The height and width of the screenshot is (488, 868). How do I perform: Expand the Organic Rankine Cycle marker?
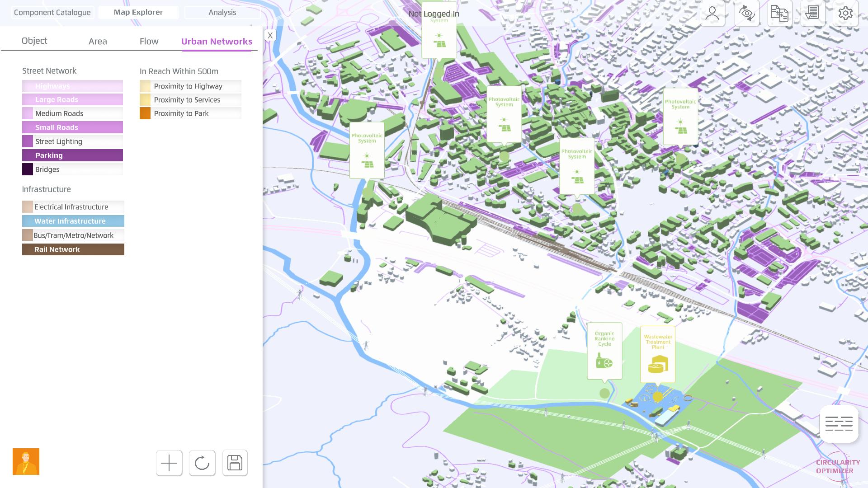coord(604,352)
